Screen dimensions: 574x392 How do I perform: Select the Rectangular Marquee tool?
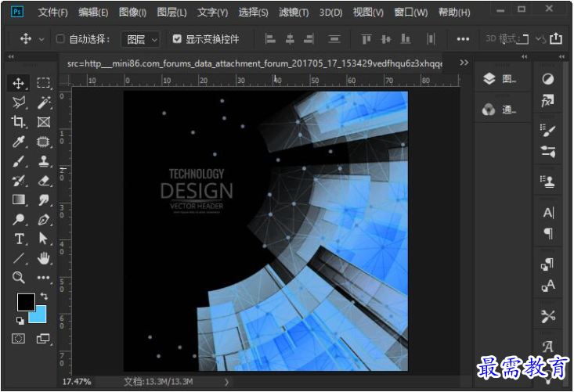pos(44,84)
